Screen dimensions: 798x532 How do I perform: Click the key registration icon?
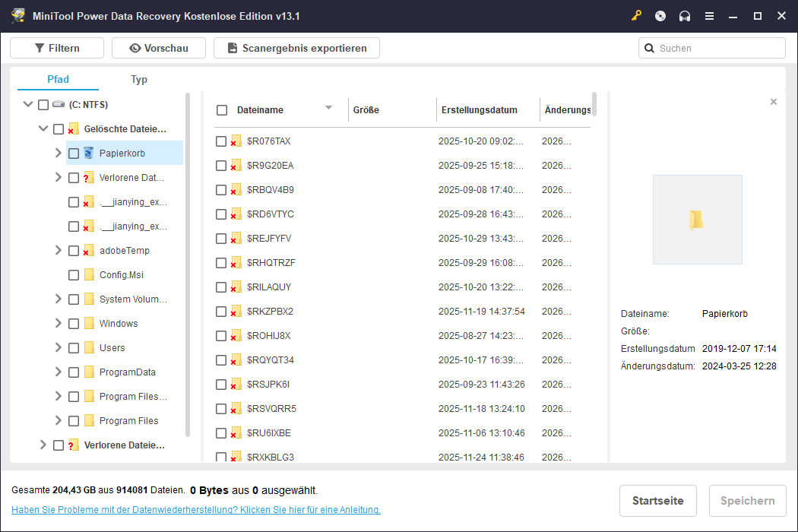click(x=636, y=16)
